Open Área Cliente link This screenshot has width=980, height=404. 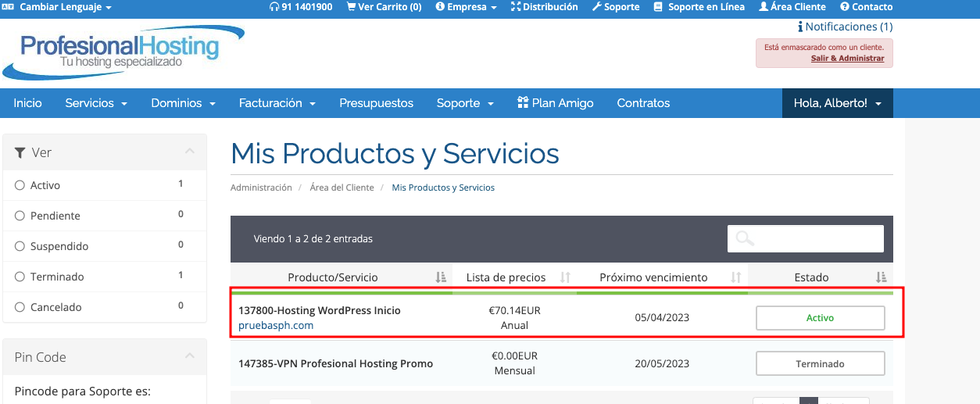point(792,6)
